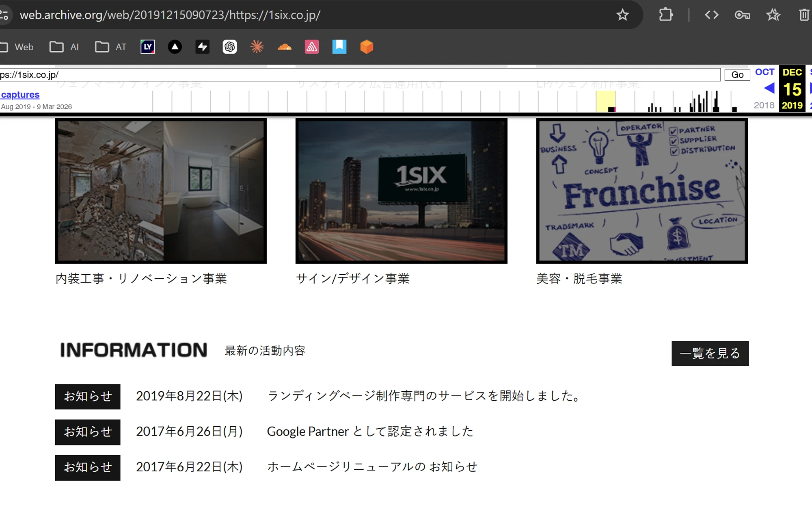
Task: Bookmark this page with the star icon
Action: (622, 15)
